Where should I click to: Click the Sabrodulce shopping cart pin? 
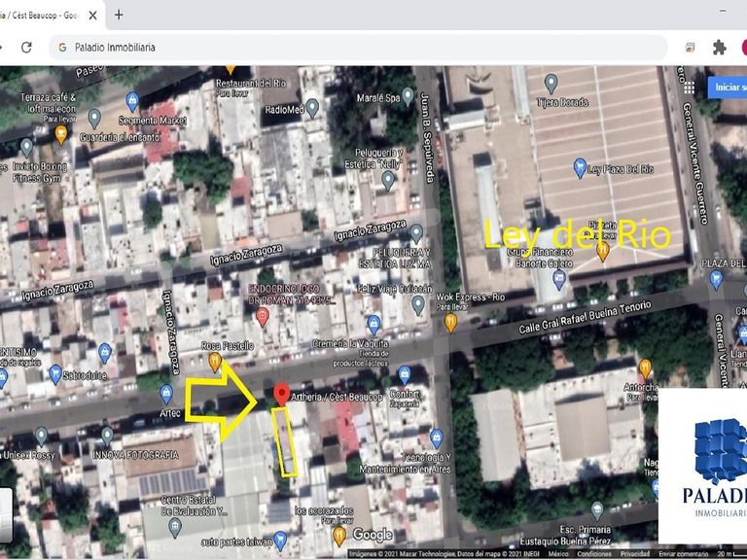(x=55, y=374)
